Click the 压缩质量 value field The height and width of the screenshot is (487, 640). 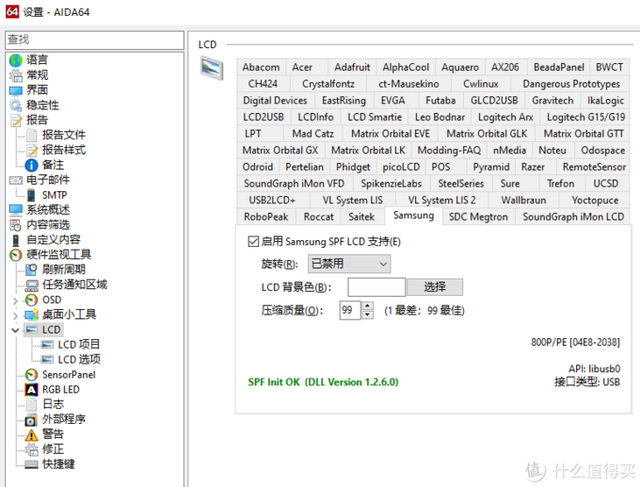tap(350, 310)
